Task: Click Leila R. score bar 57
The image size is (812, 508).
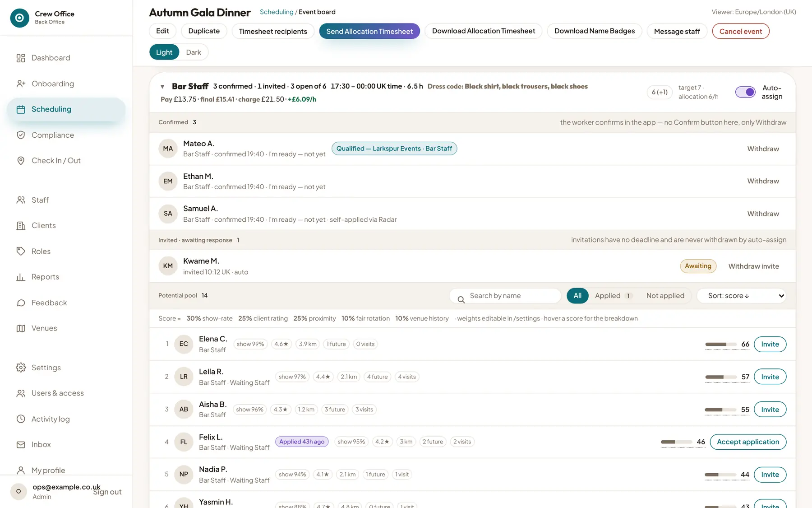Action: pyautogui.click(x=727, y=377)
